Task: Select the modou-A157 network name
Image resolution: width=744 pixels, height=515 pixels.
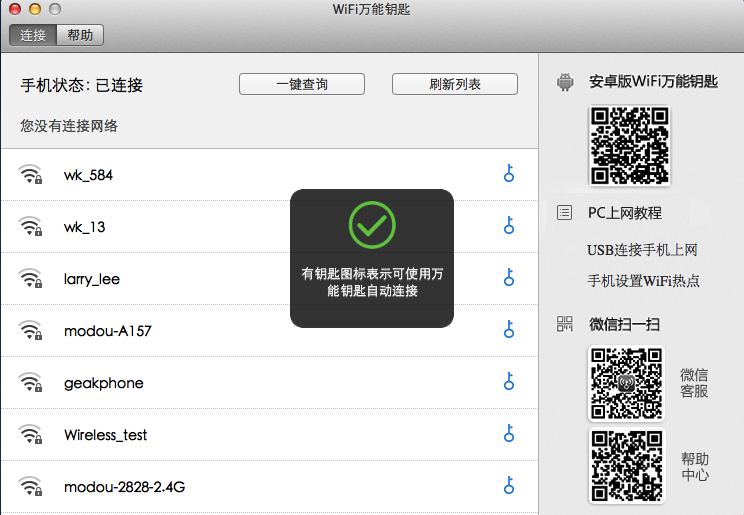Action: (108, 331)
